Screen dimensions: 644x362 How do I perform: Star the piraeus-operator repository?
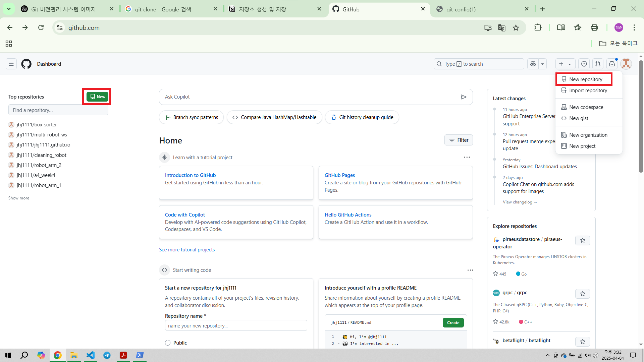(583, 240)
